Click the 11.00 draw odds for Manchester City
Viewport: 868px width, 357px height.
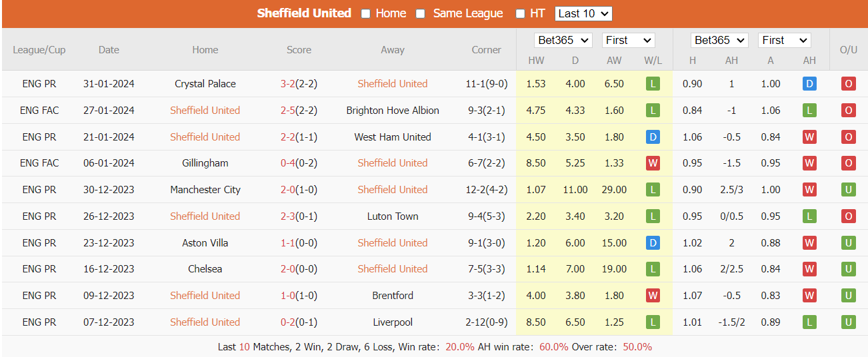[x=575, y=190]
